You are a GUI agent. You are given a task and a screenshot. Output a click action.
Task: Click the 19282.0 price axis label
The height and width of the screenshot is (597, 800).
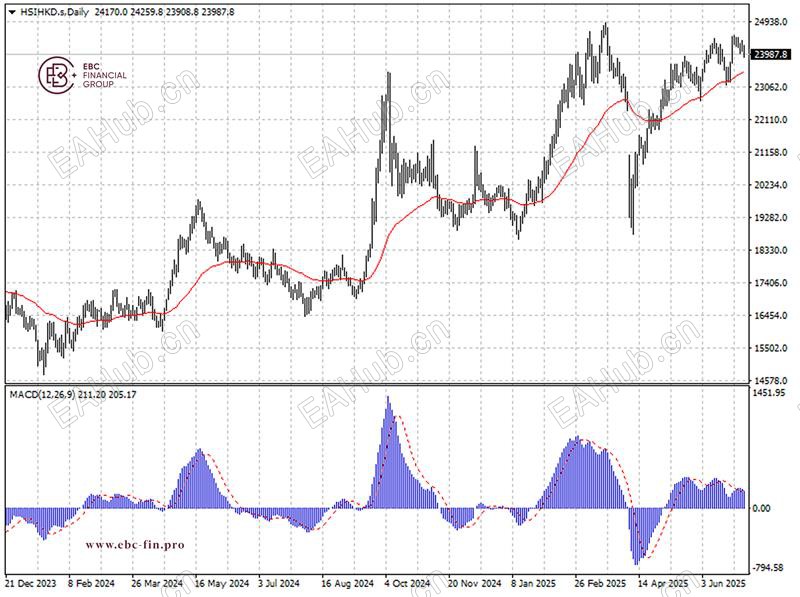click(771, 217)
